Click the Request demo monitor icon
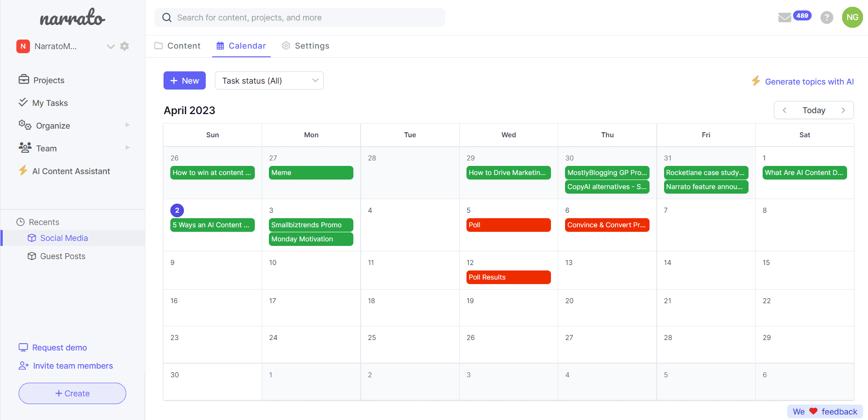Screen dimensions: 868x420 coord(23,347)
